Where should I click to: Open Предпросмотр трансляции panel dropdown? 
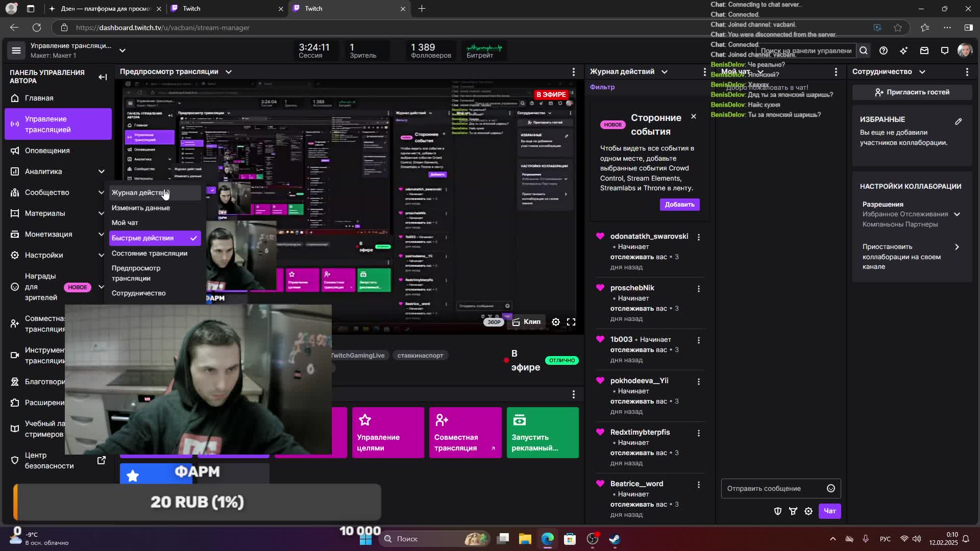(229, 72)
